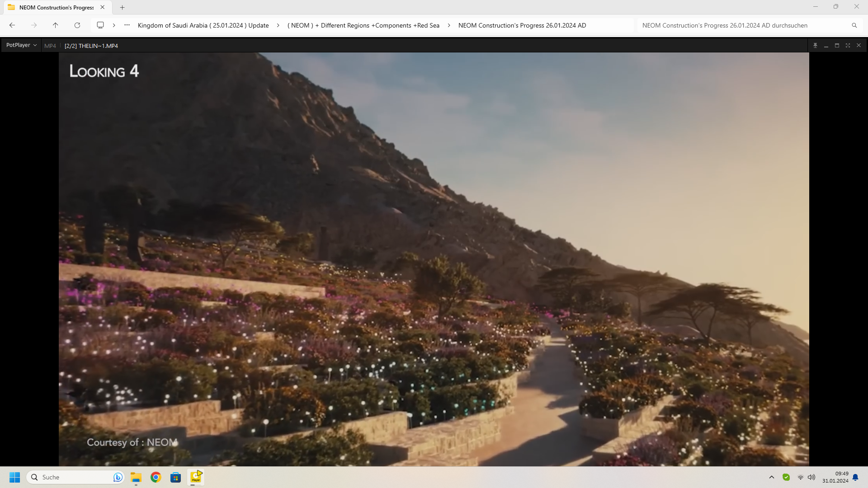Expand chevron next to the monitor icon

click(x=114, y=25)
